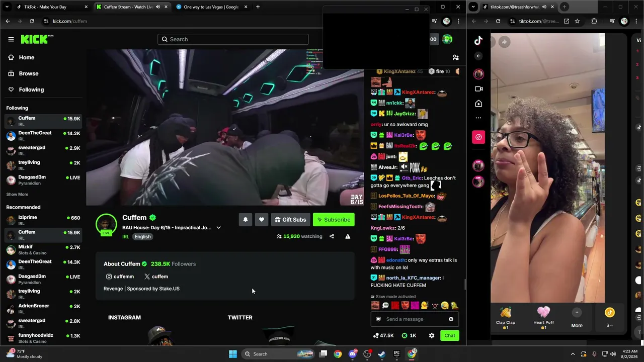Select recommended channel Mizkif
This screenshot has height=362, width=644.
(43, 250)
